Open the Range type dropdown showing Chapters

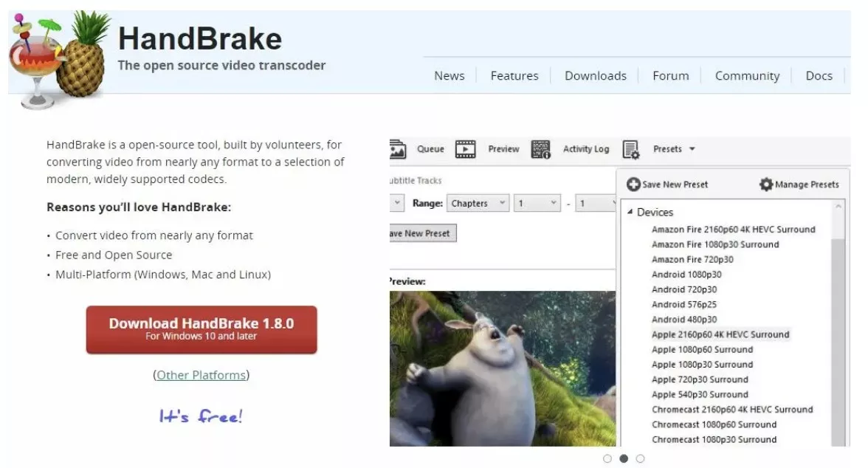click(x=478, y=202)
